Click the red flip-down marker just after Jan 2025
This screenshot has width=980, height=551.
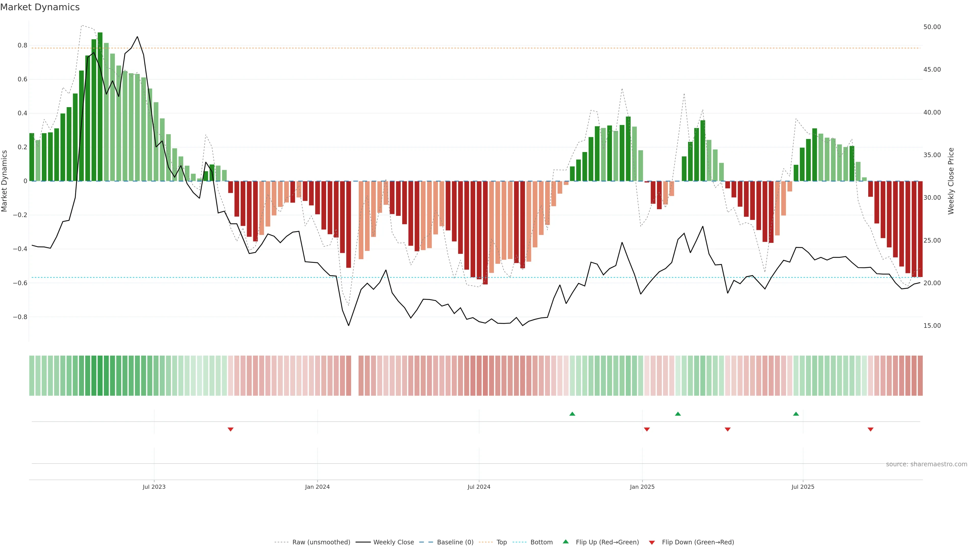[x=647, y=429]
